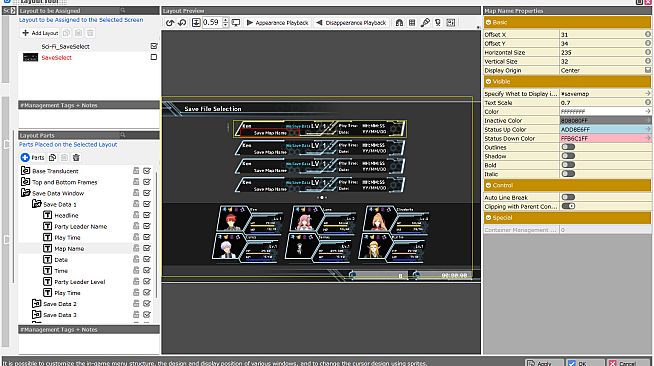Collapse the Visible properties section

[488, 81]
